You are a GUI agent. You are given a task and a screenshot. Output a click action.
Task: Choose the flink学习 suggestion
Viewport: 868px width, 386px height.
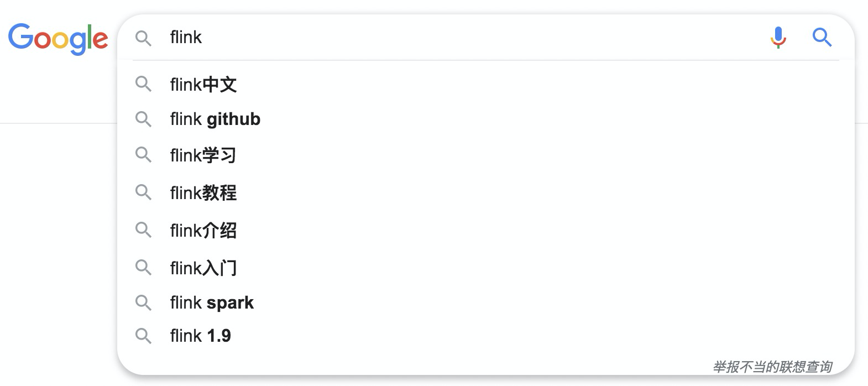click(203, 155)
